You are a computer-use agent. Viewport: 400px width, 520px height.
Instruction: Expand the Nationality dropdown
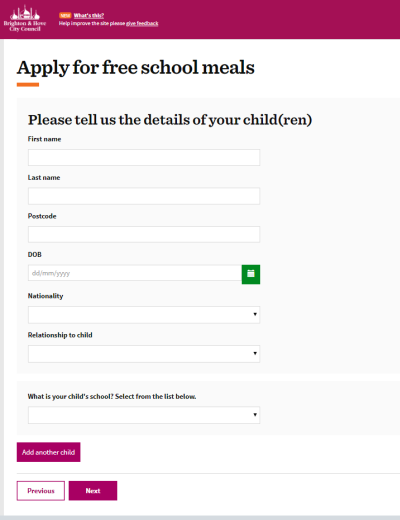[x=144, y=315]
